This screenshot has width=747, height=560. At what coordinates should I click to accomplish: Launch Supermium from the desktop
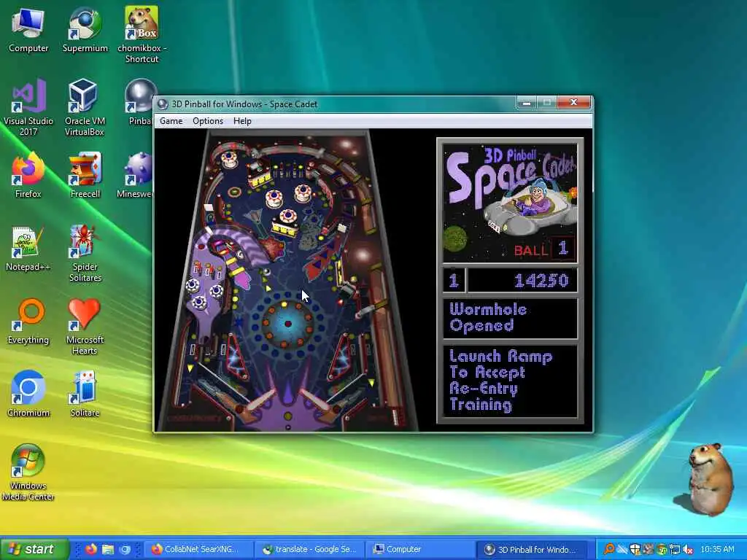pos(85,31)
